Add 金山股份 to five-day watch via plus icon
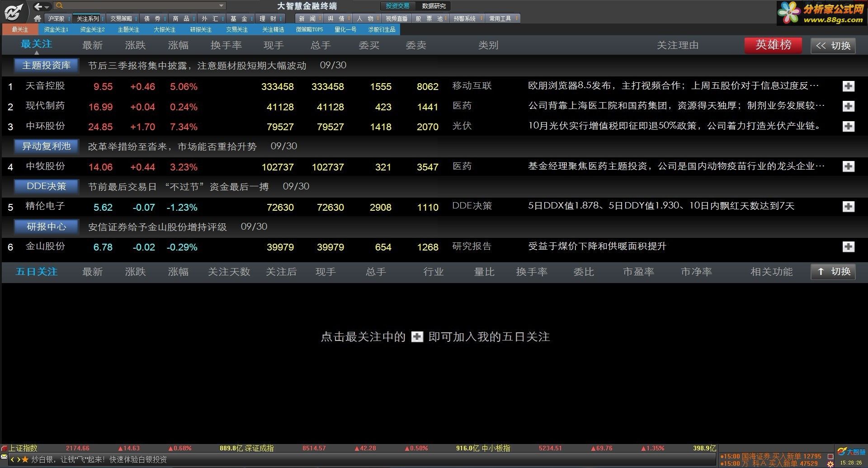The width and height of the screenshot is (868, 468). 848,247
